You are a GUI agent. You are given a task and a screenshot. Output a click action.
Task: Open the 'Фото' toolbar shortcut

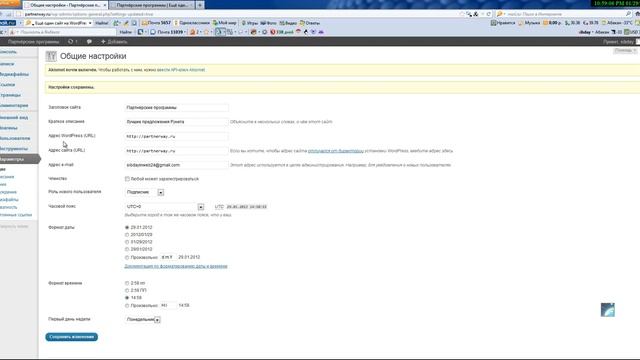coord(268,23)
